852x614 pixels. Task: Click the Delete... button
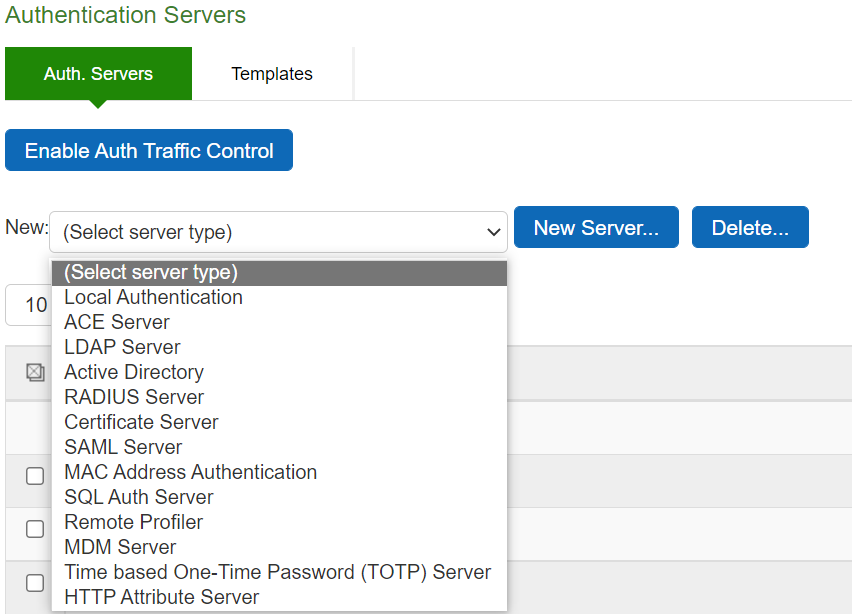pyautogui.click(x=750, y=227)
